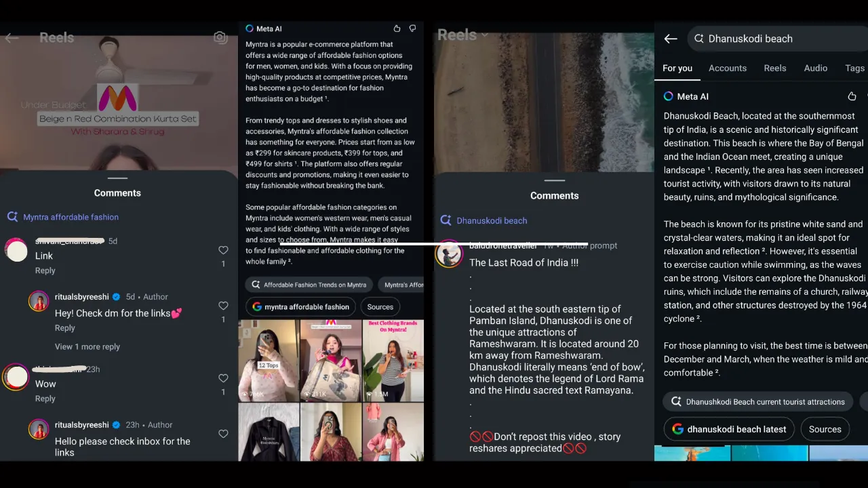Like the 'Check dm for the links' reply
868x488 pixels.
[x=223, y=306]
